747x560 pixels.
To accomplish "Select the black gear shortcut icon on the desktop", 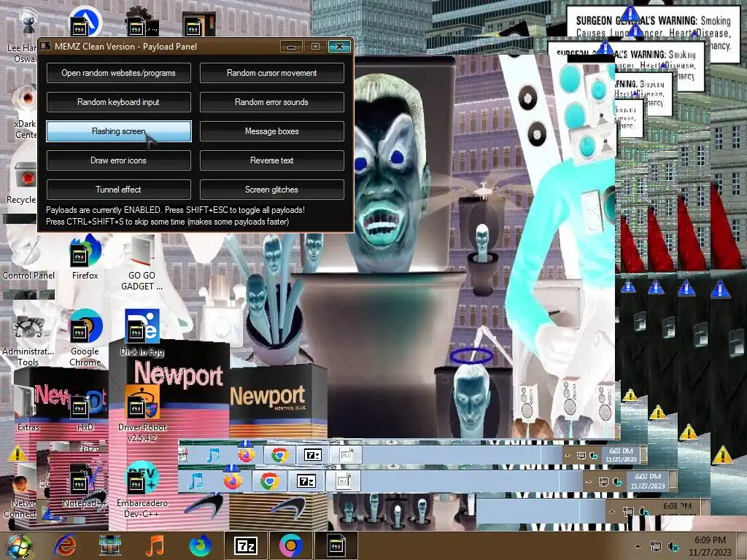I will coord(142,21).
